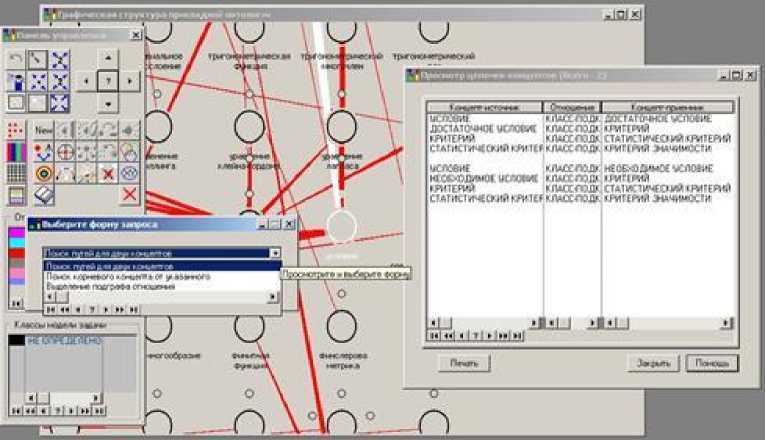
Task: Click the Закрыть button
Action: point(653,363)
